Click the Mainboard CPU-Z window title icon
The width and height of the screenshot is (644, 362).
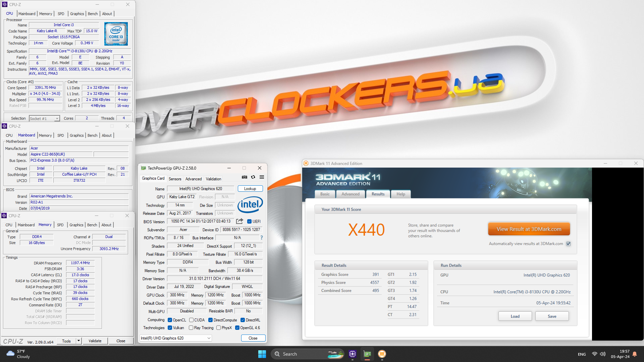[4, 126]
